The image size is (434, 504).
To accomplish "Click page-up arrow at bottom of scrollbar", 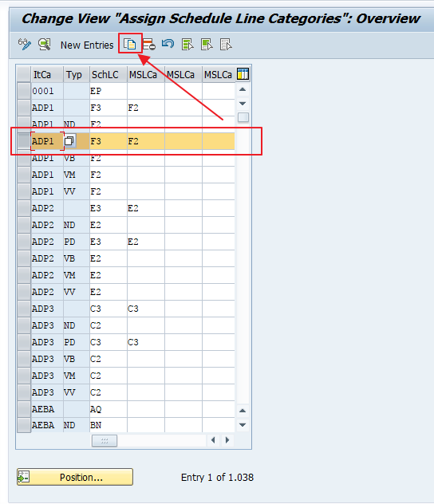I will [243, 411].
